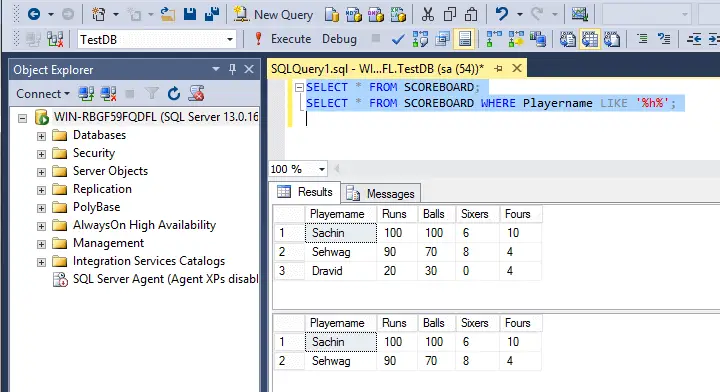Viewport: 720px width, 392px height.
Task: Toggle pin on Object Explorer panel
Action: (232, 69)
